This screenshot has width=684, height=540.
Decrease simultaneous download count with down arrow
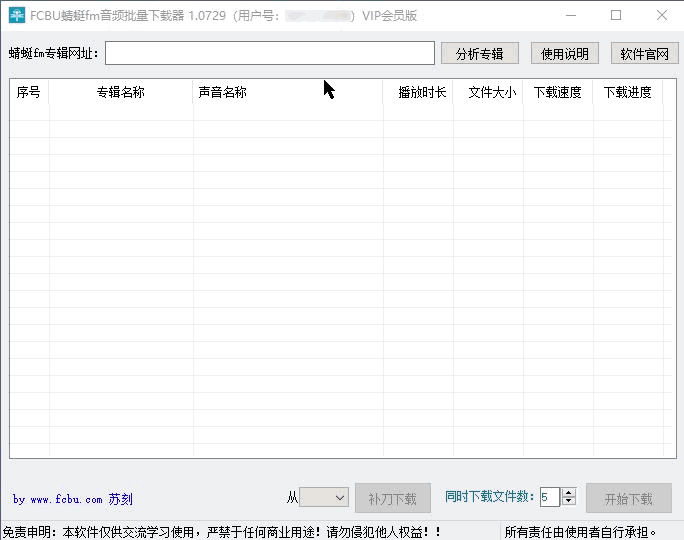point(568,501)
